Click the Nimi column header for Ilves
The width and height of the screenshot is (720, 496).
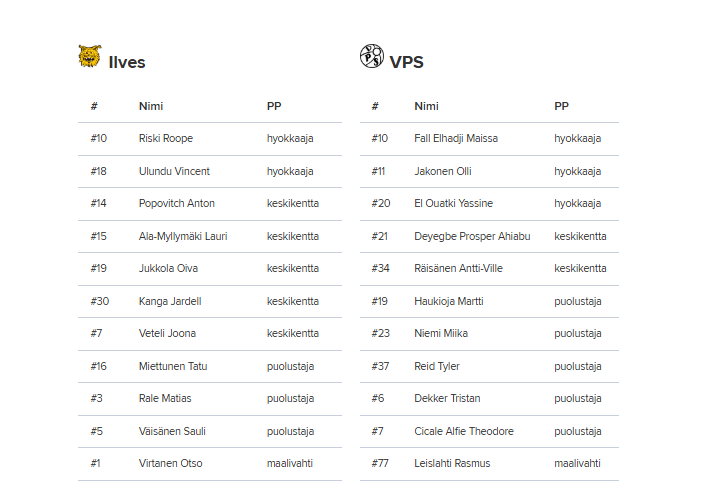151,106
